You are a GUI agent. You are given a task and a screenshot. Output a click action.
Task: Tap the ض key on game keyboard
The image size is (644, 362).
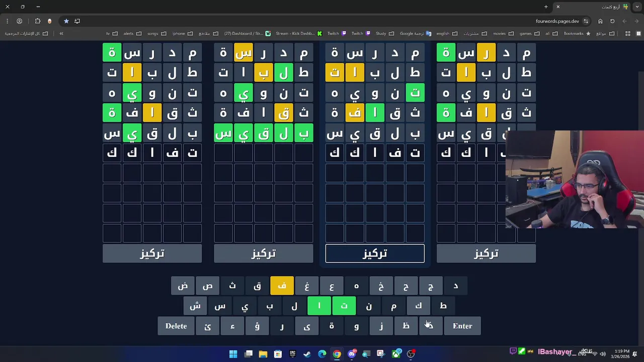coord(183,286)
